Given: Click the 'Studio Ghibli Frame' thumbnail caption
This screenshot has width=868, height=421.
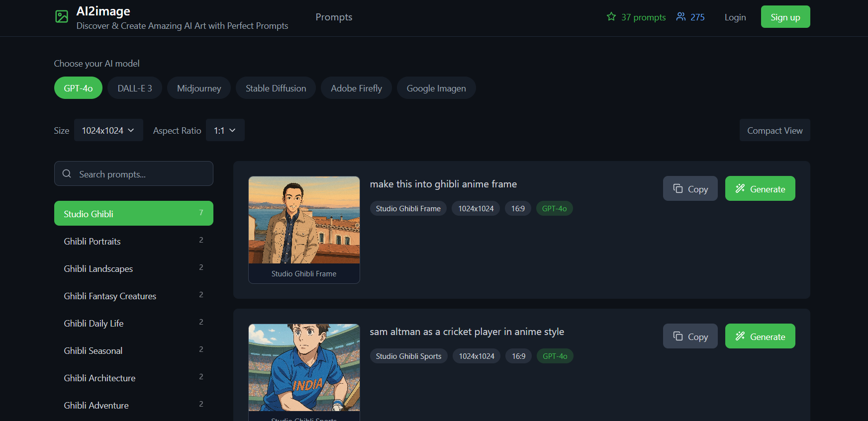Looking at the screenshot, I should [x=304, y=273].
